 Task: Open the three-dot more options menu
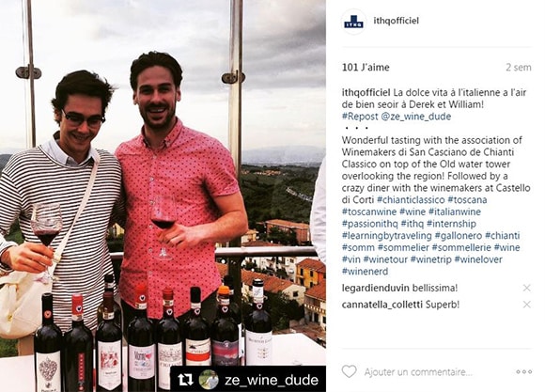click(x=524, y=372)
